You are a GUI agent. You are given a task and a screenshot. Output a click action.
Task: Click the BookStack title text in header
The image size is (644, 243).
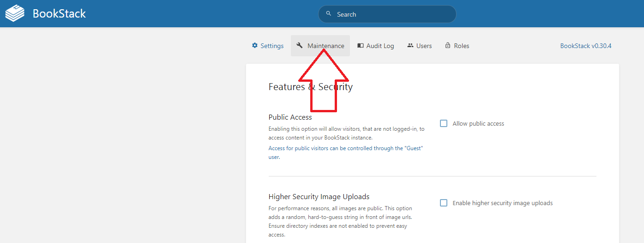tap(59, 13)
